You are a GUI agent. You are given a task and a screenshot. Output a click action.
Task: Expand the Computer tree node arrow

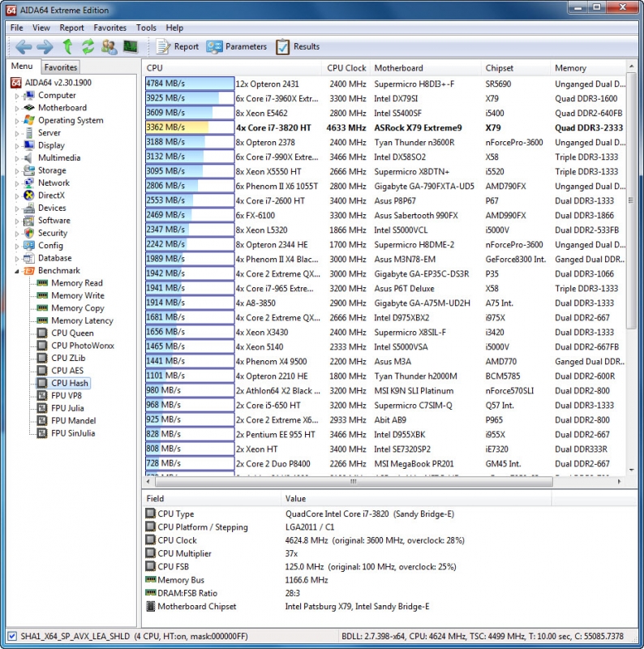point(17,96)
